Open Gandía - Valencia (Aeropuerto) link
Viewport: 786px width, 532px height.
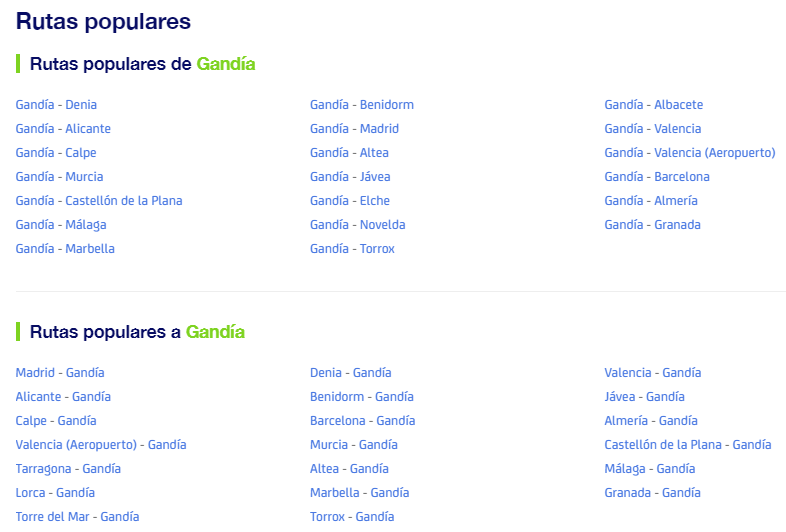click(x=689, y=153)
